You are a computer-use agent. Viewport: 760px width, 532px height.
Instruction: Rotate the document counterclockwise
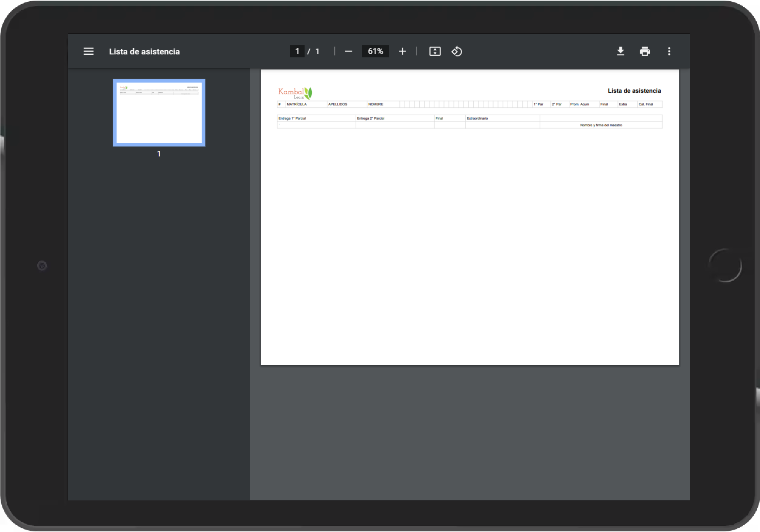(x=456, y=51)
